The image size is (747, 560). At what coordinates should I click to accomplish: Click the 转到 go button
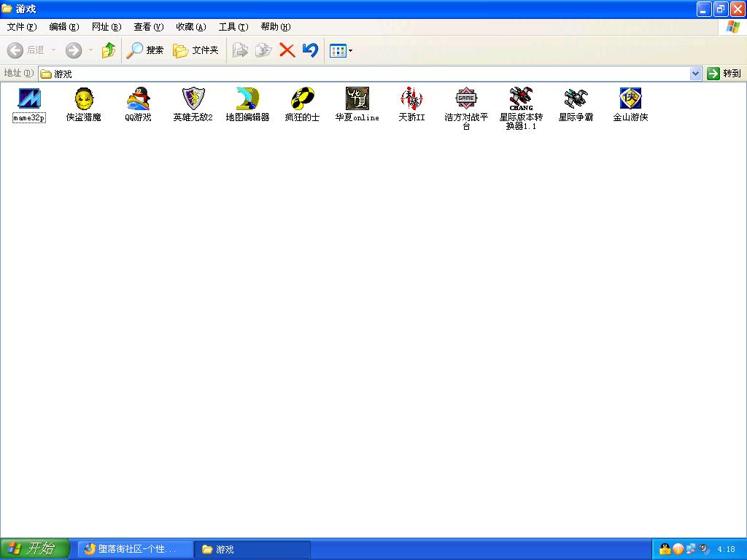(x=724, y=74)
